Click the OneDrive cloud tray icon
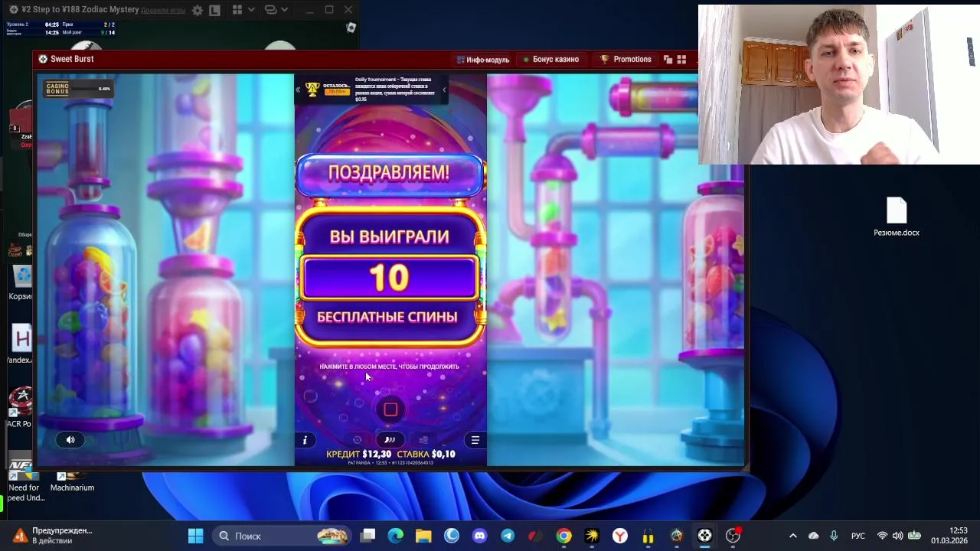Image resolution: width=980 pixels, height=551 pixels. click(813, 536)
